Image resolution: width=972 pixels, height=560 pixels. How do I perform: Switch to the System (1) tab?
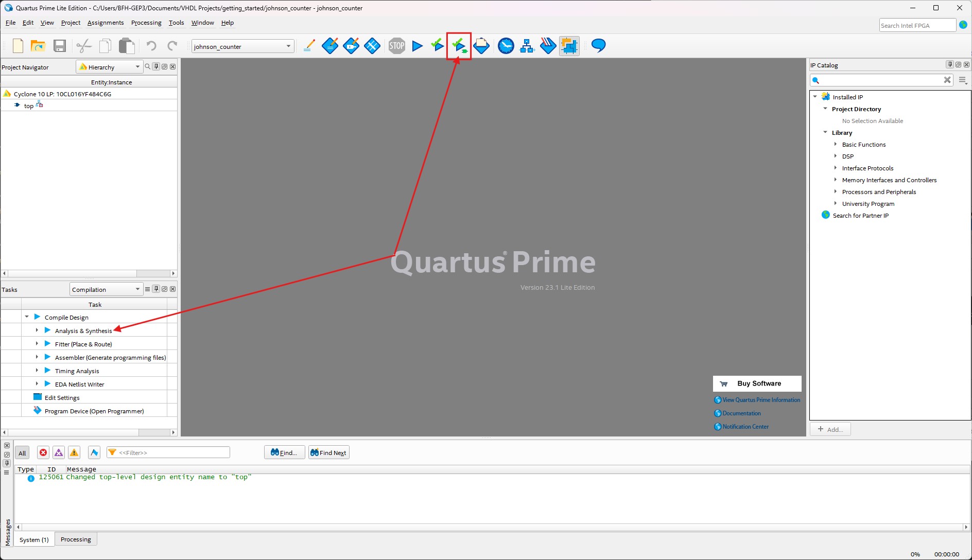click(x=34, y=539)
